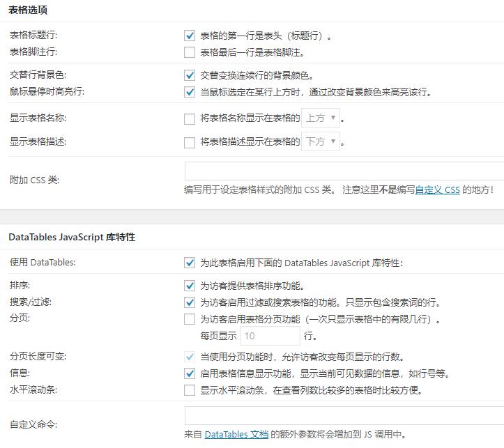Disable the 排序 sorting checkbox
Viewport: 504px width, 448px height.
(190, 286)
